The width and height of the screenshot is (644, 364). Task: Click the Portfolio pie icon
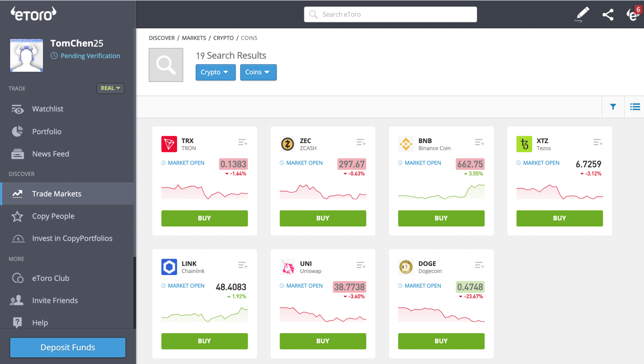point(17,131)
